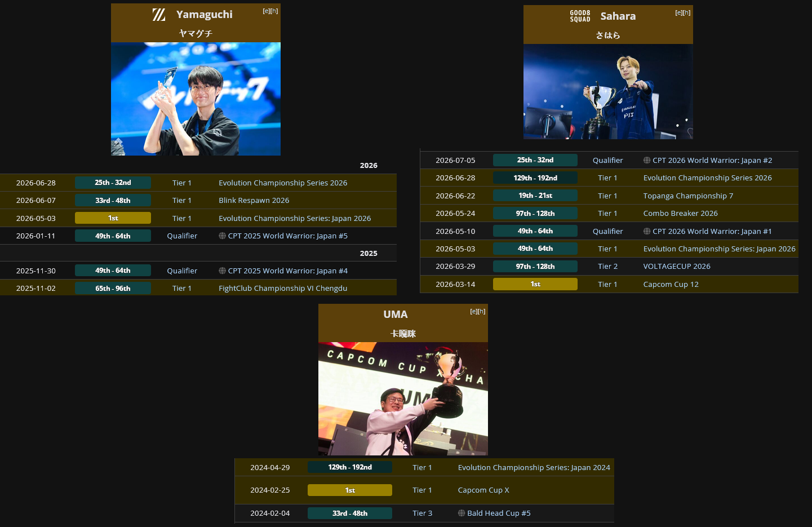This screenshot has height=527, width=812.
Task: Open the [h] link on Yamaguchi's card
Action: 274,11
